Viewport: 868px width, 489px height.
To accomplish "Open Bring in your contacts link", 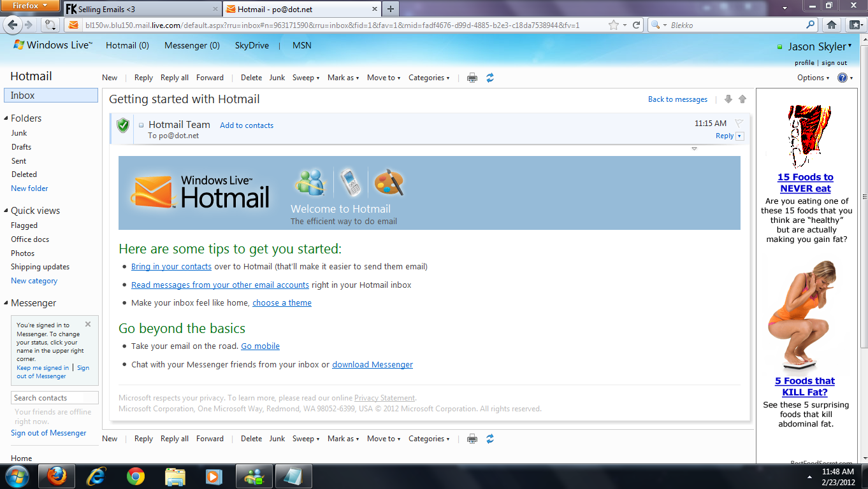I will pyautogui.click(x=171, y=267).
